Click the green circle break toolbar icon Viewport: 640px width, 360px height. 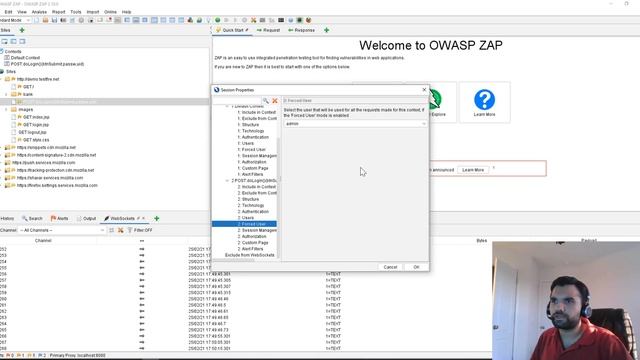(x=218, y=20)
